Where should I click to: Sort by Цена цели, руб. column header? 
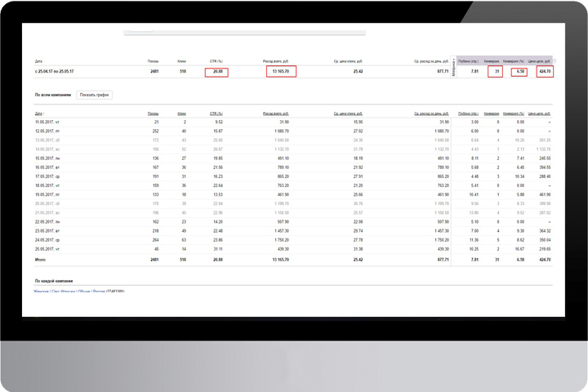539,114
